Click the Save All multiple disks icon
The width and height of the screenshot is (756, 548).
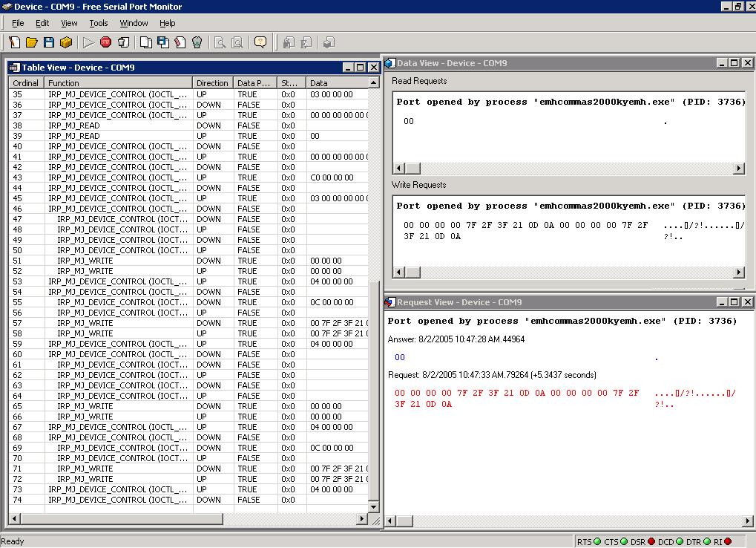(x=163, y=42)
